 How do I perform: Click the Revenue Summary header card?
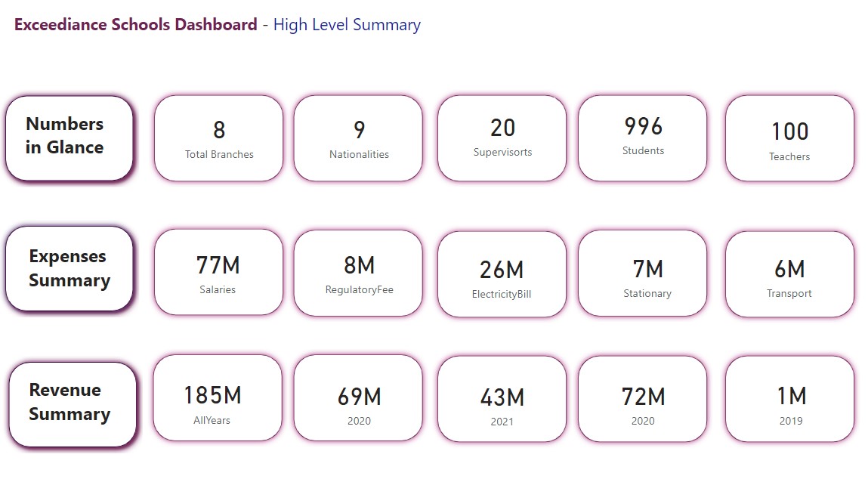(x=73, y=402)
